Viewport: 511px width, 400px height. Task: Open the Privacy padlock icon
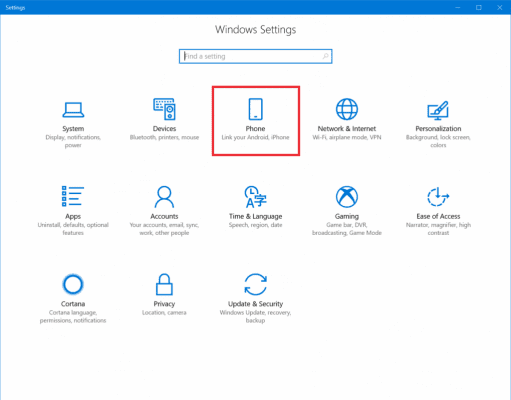[164, 284]
